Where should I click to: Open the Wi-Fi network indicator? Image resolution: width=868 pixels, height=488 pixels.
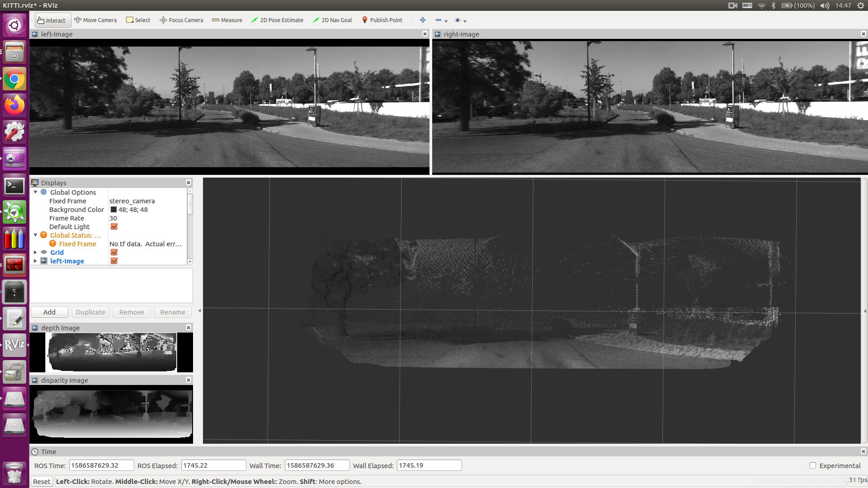point(762,5)
